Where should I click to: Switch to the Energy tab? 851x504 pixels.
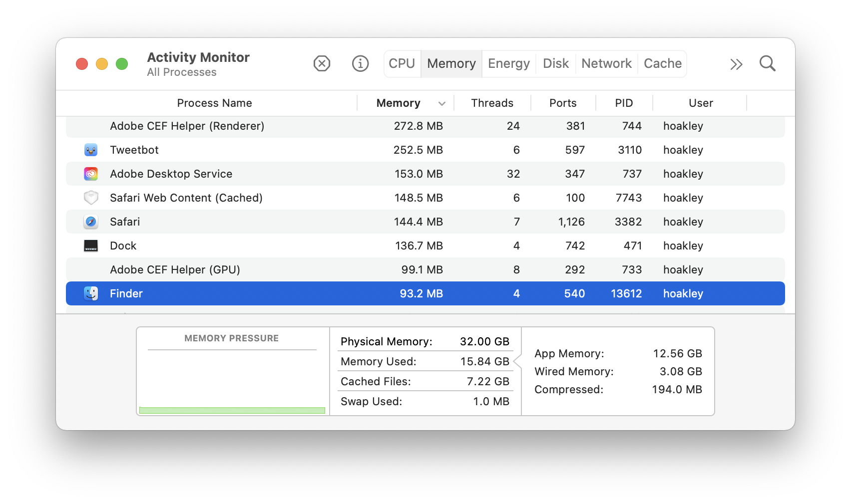coord(508,64)
